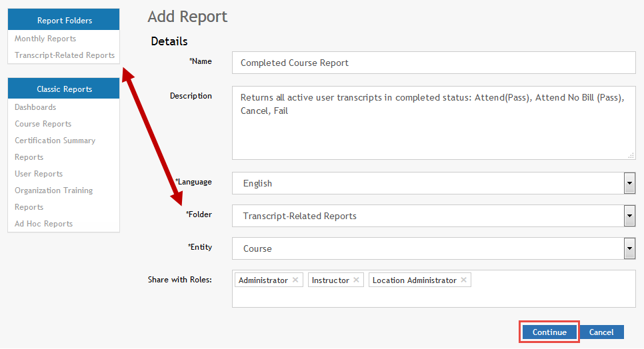This screenshot has height=349, width=644.
Task: Click inside the Description text area
Action: 433,133
